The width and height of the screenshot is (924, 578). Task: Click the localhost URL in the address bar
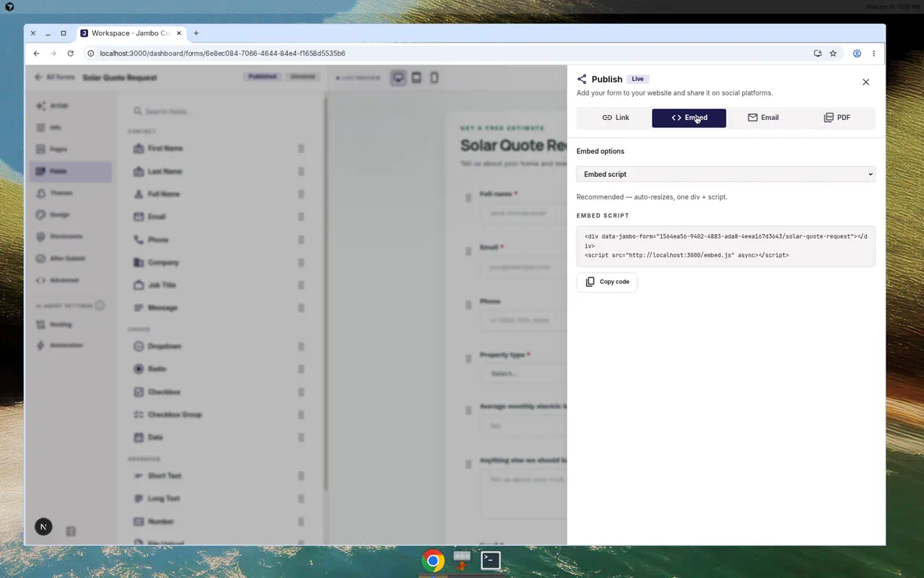tap(222, 53)
